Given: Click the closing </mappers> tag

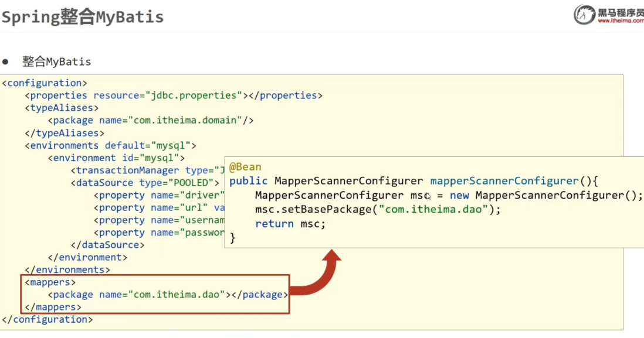Looking at the screenshot, I should [x=53, y=307].
